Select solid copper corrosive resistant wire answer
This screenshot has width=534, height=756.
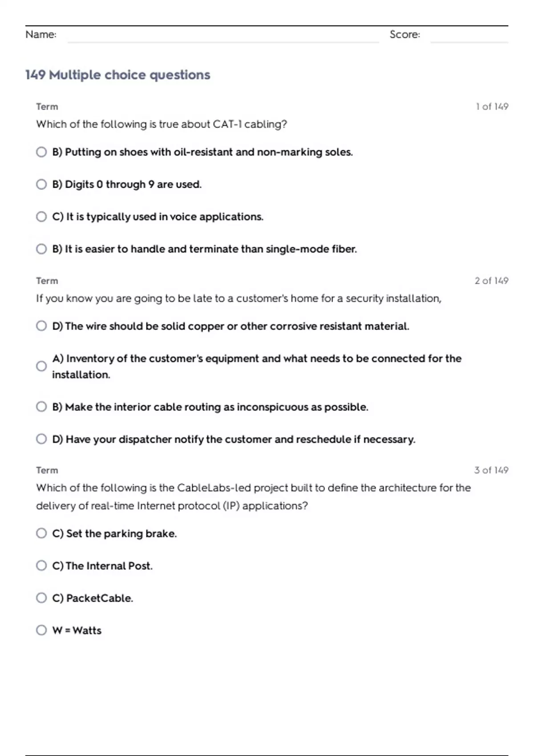point(41,326)
